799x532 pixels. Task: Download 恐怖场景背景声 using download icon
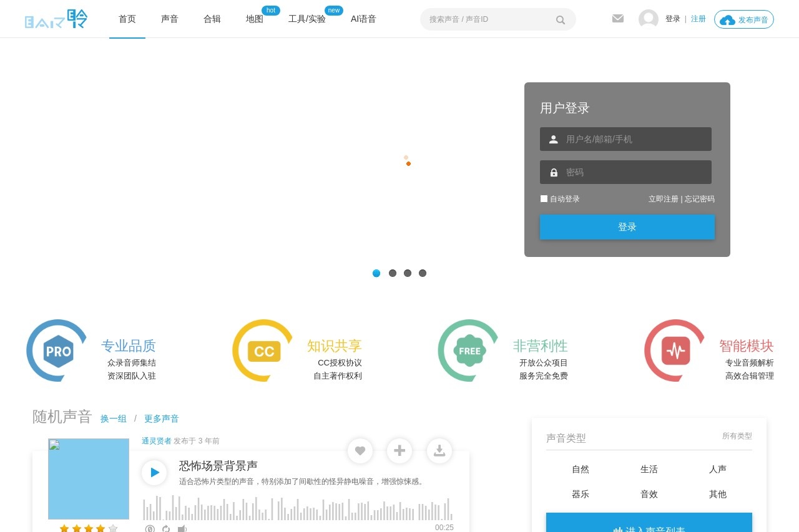[x=439, y=451]
